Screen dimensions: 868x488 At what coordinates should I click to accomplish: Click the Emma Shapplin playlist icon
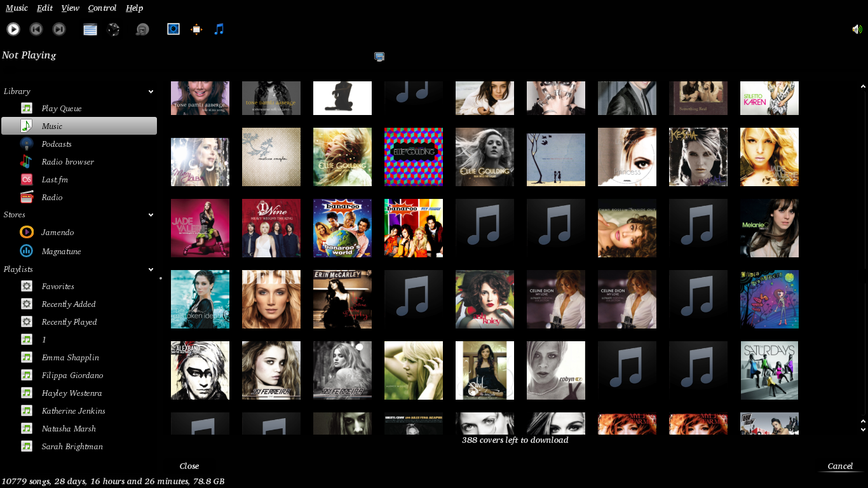tap(27, 358)
